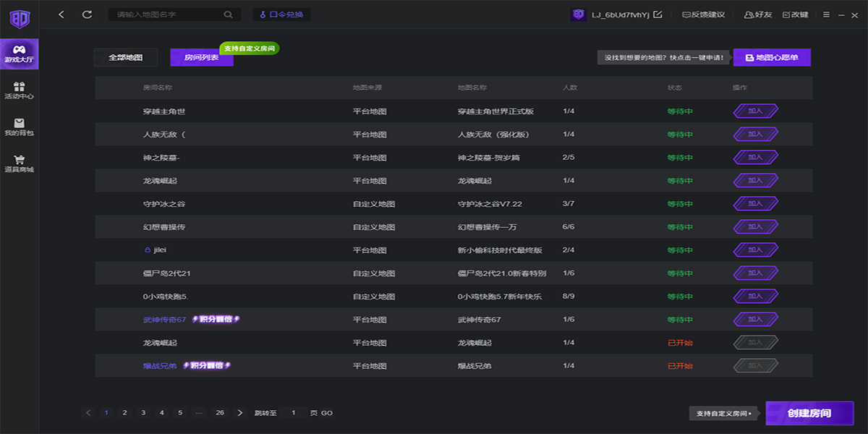Screen dimensions: 868x434
Task: Click the edit icon beside username
Action: tap(658, 14)
